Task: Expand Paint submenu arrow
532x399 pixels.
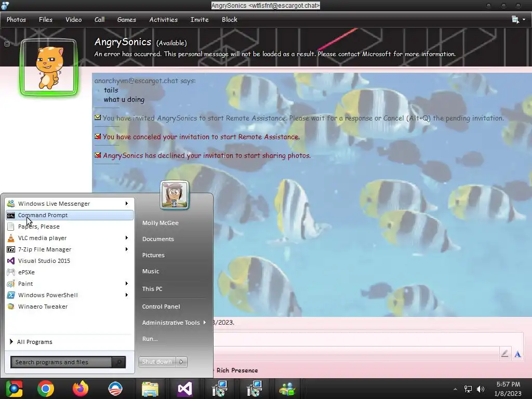Action: (127, 284)
